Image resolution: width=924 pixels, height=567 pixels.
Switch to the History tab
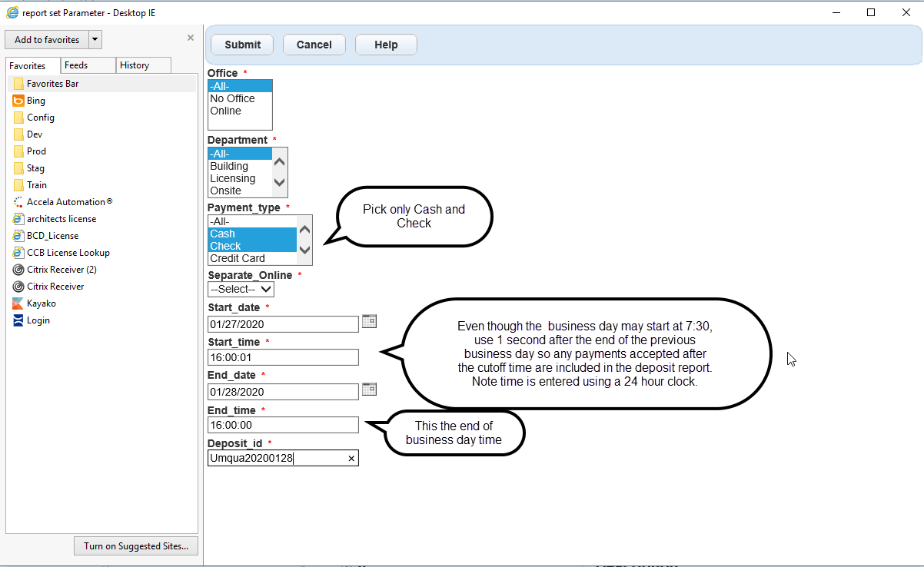(x=135, y=65)
